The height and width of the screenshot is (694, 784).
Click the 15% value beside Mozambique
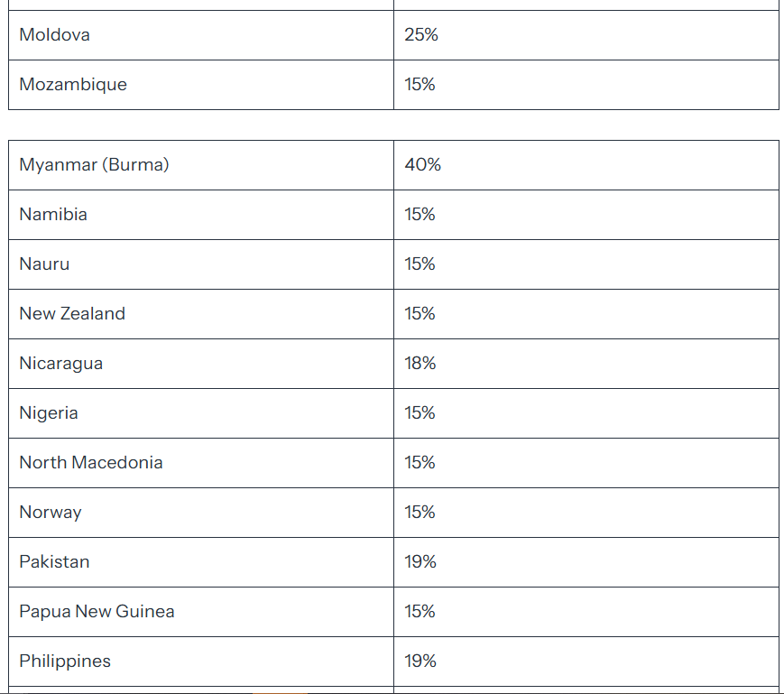coord(420,85)
